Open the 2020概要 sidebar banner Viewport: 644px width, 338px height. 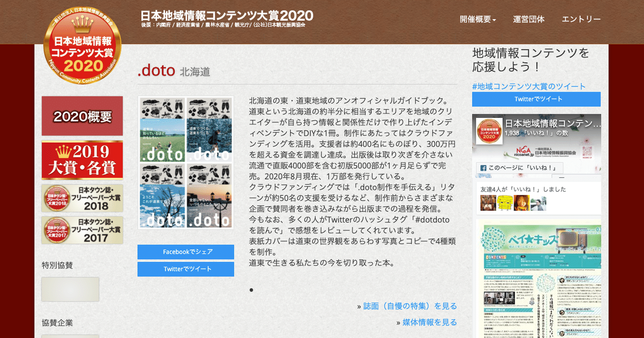point(82,116)
